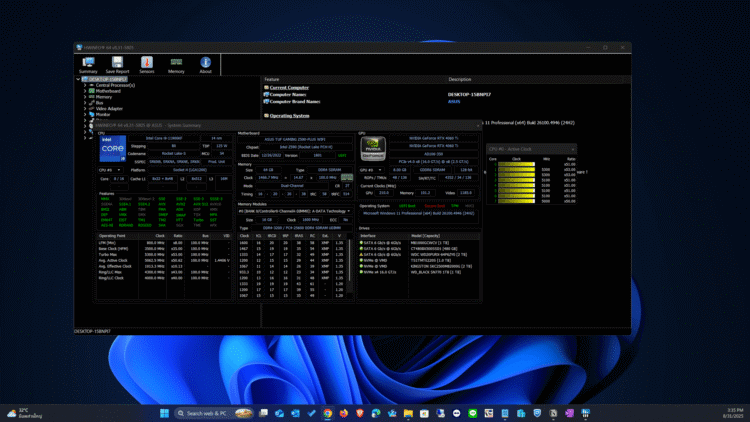Click the HWiNFO title bar app icon
This screenshot has height=422, width=750.
(x=79, y=47)
